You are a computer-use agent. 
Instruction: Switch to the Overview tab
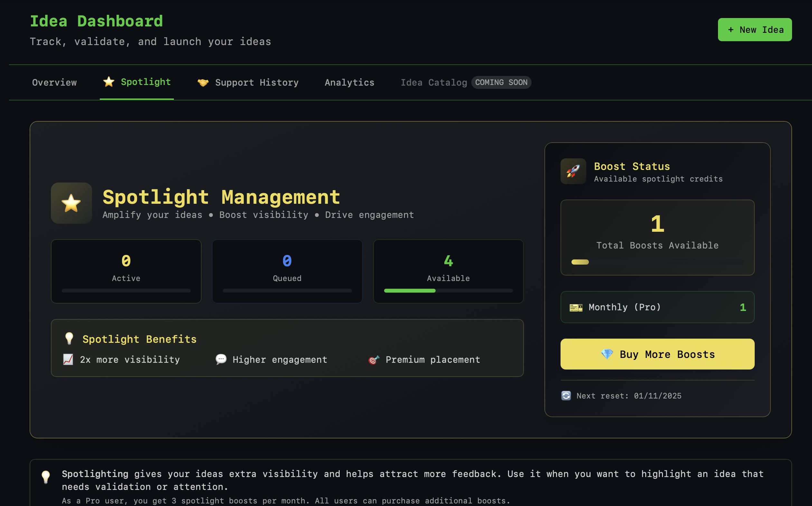coord(54,82)
